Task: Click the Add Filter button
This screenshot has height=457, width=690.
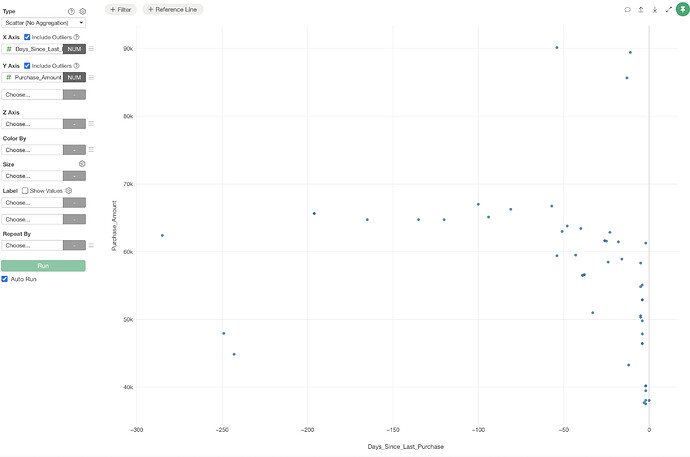Action: [120, 9]
